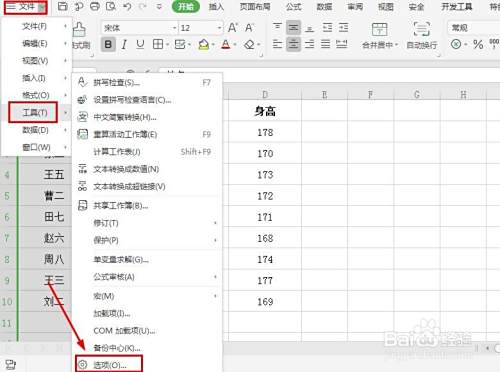This screenshot has height=372, width=500.
Task: Open the 文件 hamburger menu button
Action: pos(25,7)
